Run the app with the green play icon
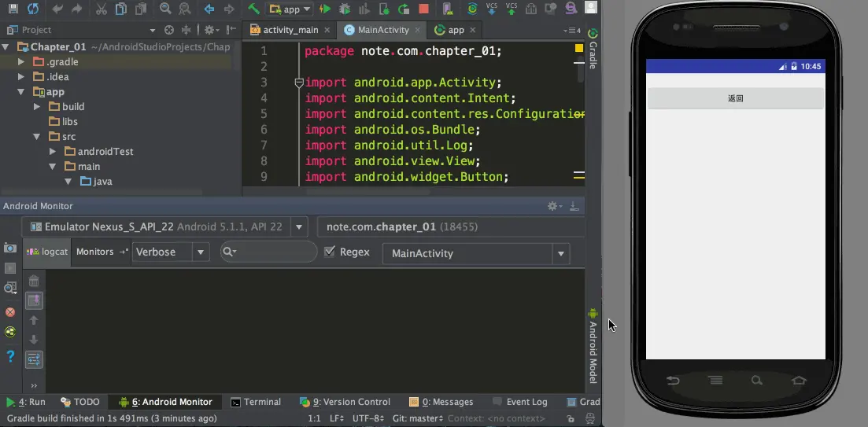Viewport: 868px width, 427px height. [325, 9]
